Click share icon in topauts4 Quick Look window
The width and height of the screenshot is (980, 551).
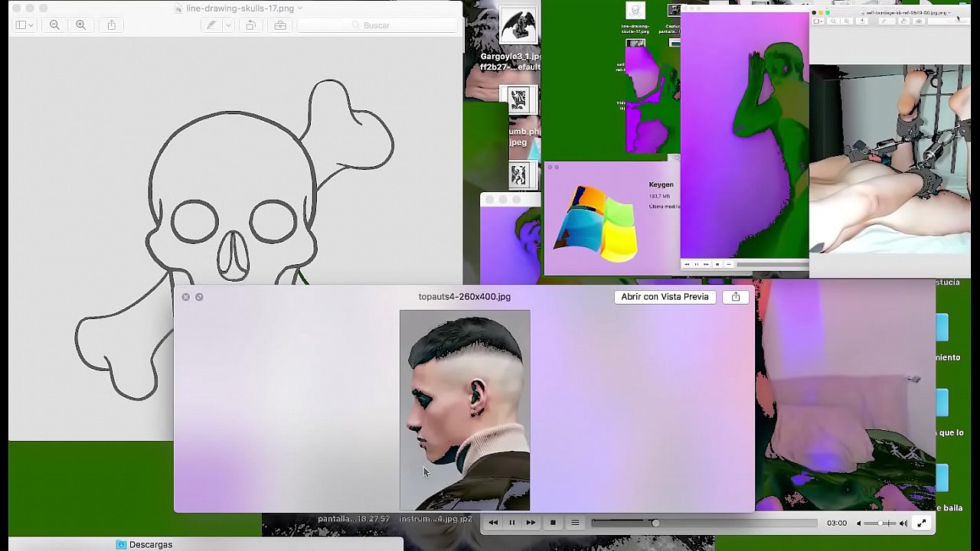pyautogui.click(x=736, y=297)
